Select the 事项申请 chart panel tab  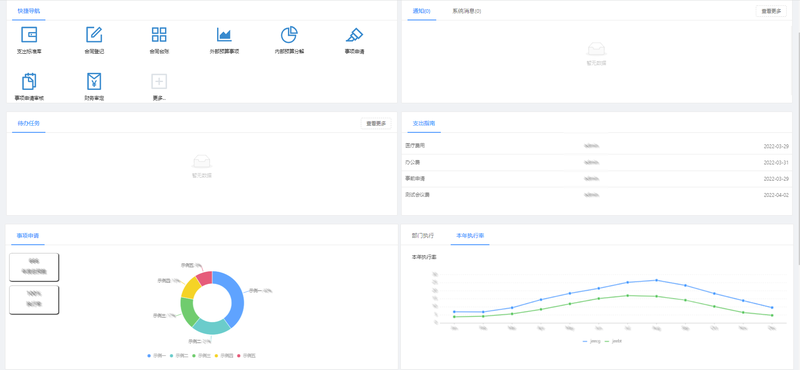[x=29, y=236]
